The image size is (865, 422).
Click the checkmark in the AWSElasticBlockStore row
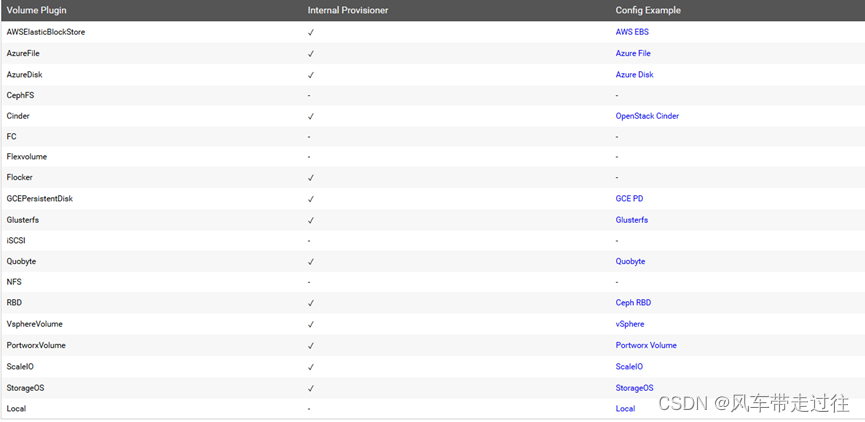click(311, 33)
